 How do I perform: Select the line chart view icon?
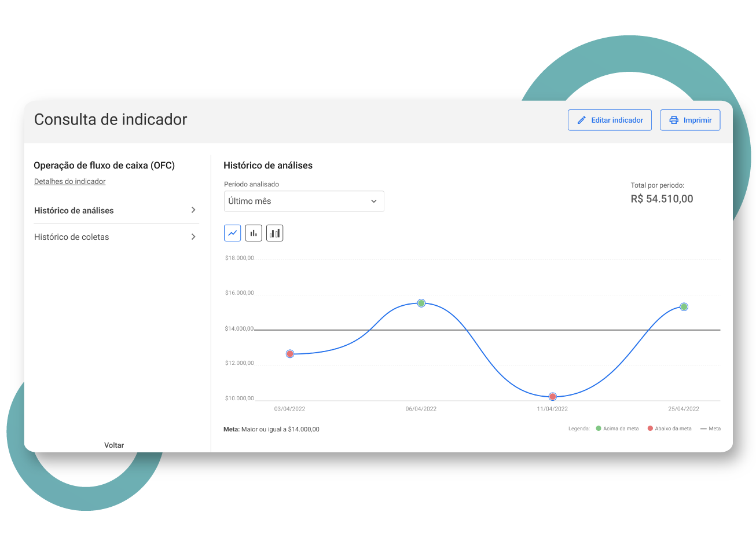point(232,233)
